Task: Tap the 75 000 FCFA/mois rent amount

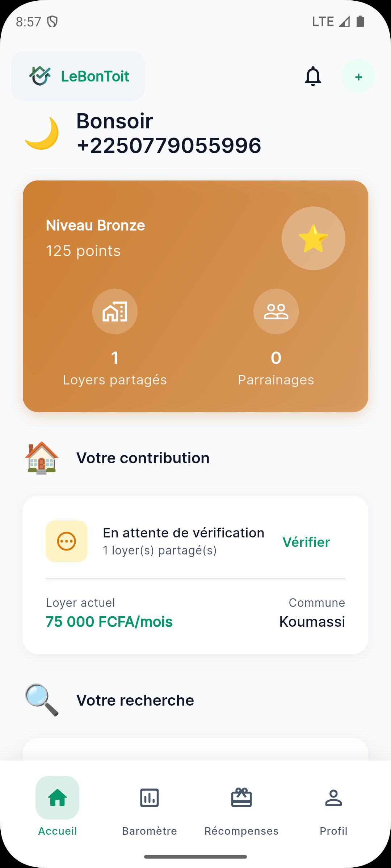Action: [x=109, y=622]
